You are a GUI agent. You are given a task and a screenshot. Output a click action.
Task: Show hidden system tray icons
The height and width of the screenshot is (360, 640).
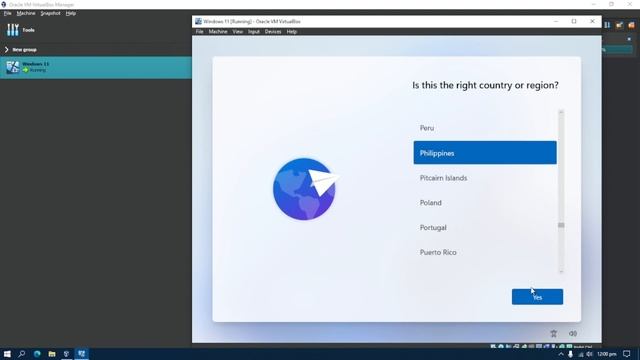(561, 354)
